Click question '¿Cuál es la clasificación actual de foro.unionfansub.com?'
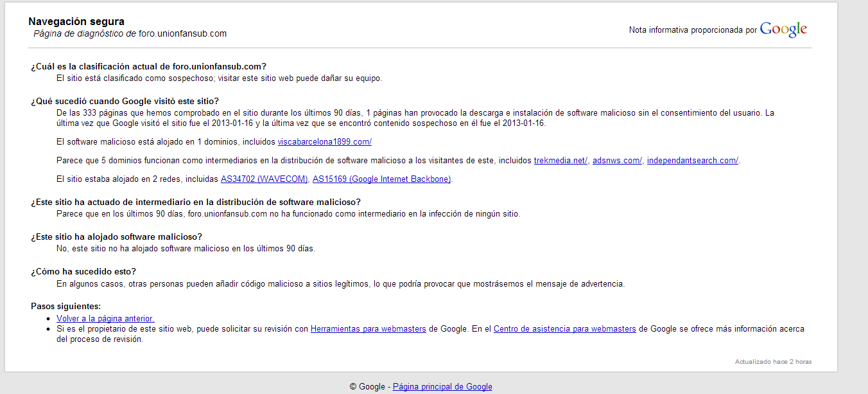Image resolution: width=868 pixels, height=394 pixels. tap(148, 66)
